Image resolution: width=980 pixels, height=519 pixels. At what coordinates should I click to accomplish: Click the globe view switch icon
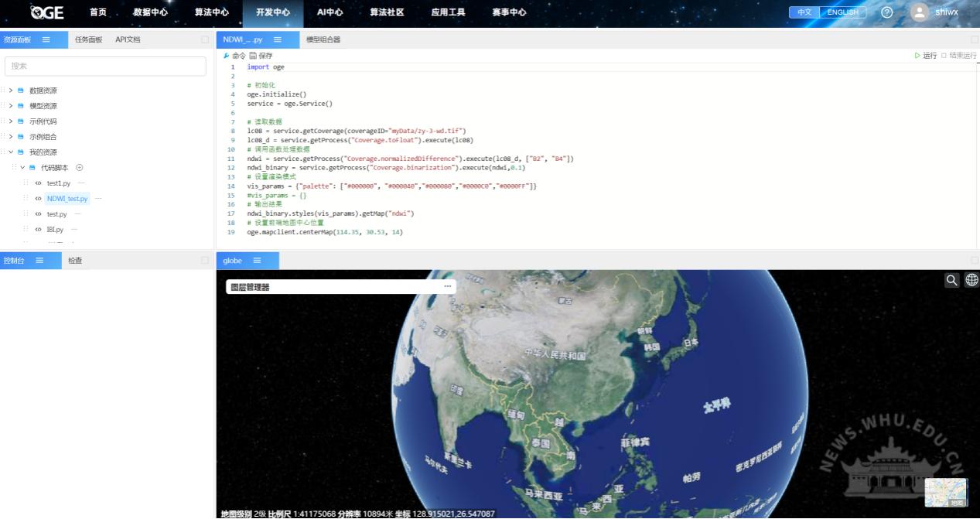click(x=971, y=280)
